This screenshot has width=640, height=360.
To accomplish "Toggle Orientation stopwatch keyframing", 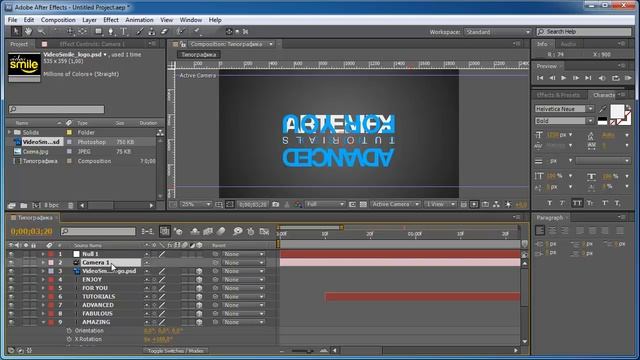I will pyautogui.click(x=69, y=331).
